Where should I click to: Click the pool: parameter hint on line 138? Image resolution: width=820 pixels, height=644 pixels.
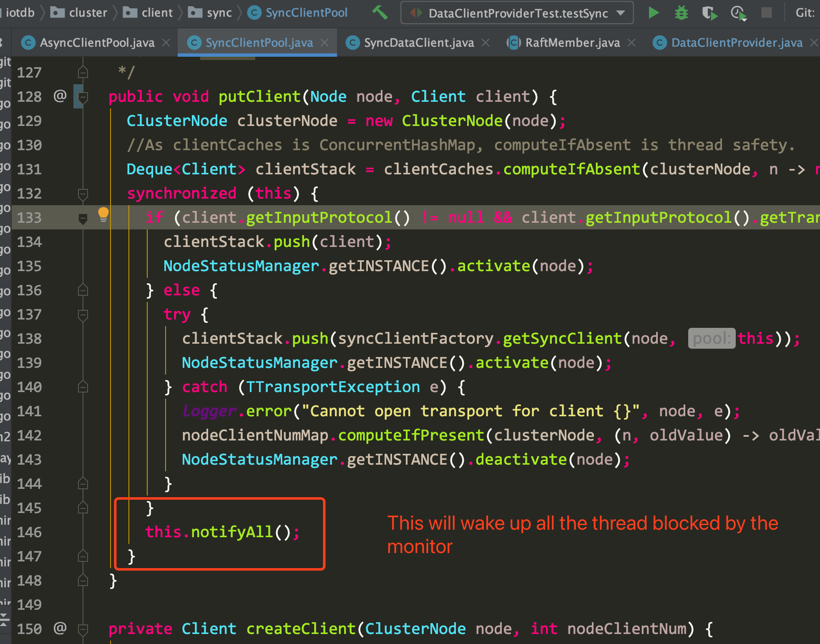(711, 338)
